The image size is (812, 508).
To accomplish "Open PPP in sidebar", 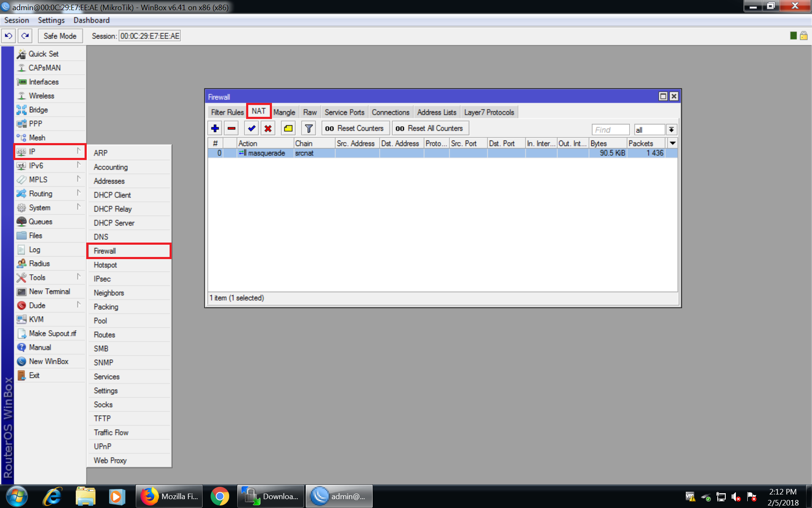I will [50, 124].
